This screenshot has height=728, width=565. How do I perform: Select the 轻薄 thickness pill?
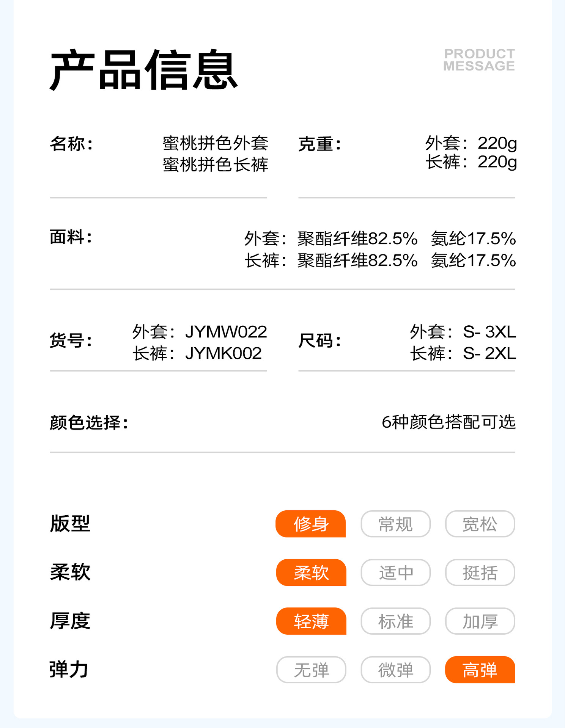click(311, 621)
